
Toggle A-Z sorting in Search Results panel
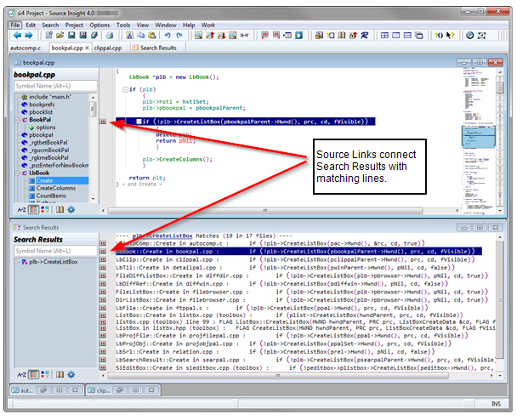point(22,375)
